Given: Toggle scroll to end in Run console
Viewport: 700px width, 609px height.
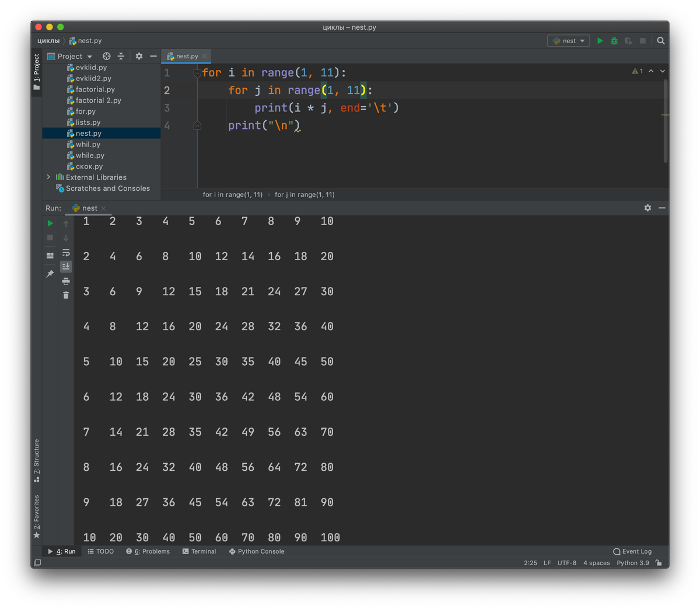Looking at the screenshot, I should [x=66, y=267].
